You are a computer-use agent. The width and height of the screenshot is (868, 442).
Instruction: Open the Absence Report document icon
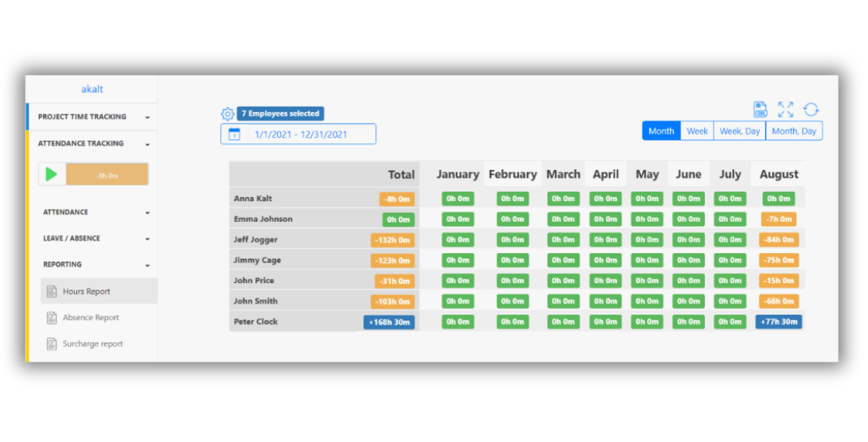pos(52,318)
